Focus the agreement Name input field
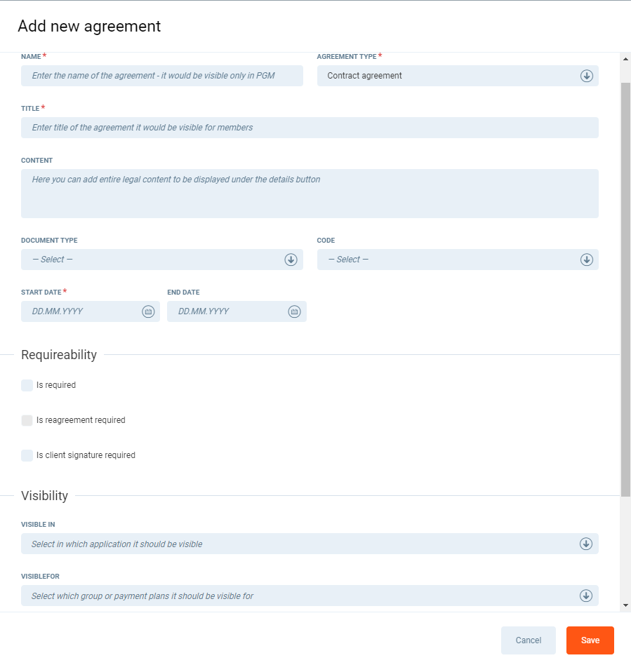This screenshot has width=631, height=672. pyautogui.click(x=162, y=76)
